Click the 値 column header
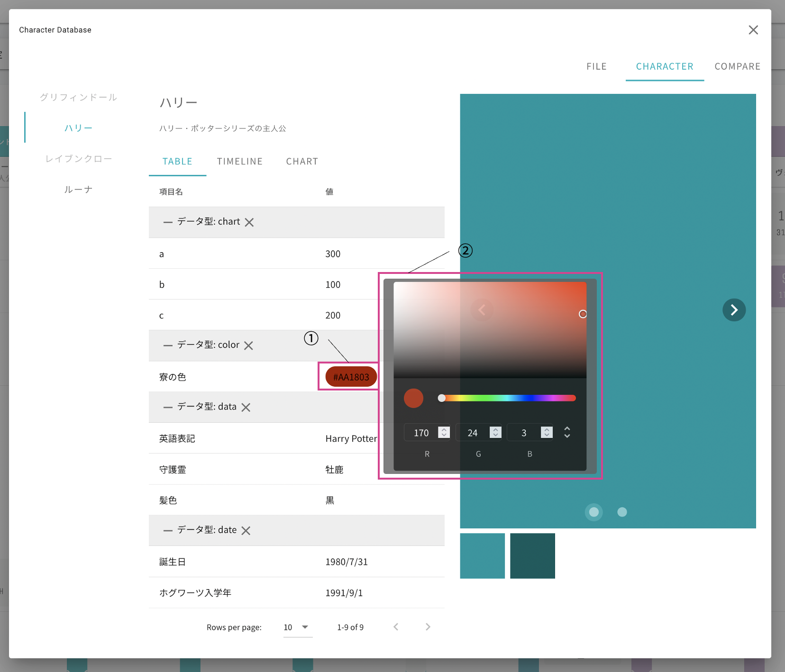The height and width of the screenshot is (672, 785). coord(329,192)
